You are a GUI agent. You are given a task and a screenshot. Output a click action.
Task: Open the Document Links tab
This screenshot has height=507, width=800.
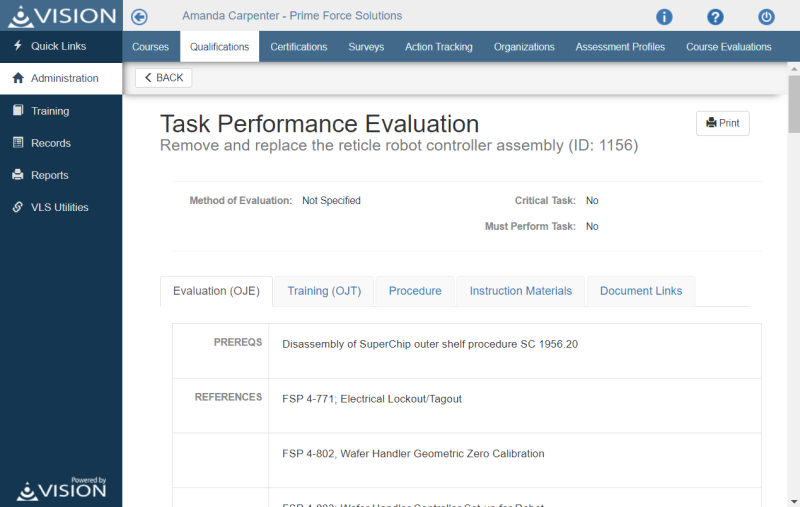[640, 291]
